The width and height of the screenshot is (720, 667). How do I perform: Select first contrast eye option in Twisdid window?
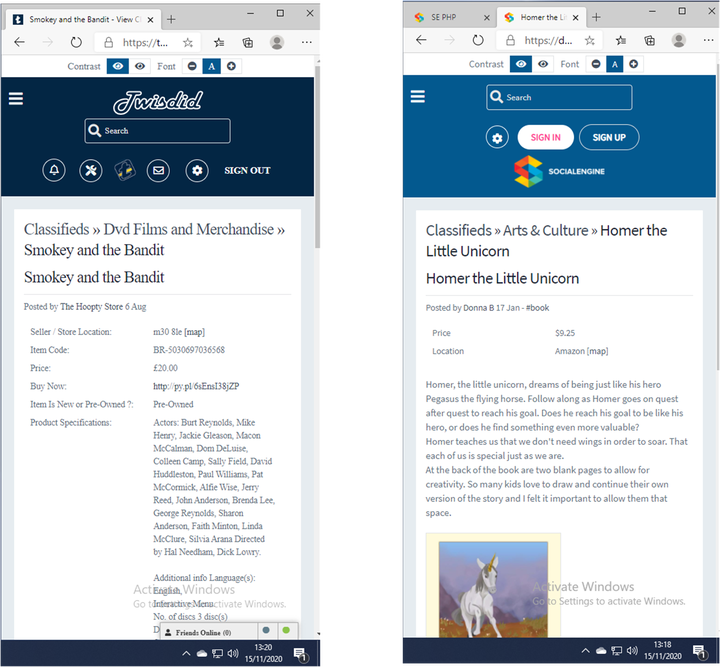tap(118, 66)
